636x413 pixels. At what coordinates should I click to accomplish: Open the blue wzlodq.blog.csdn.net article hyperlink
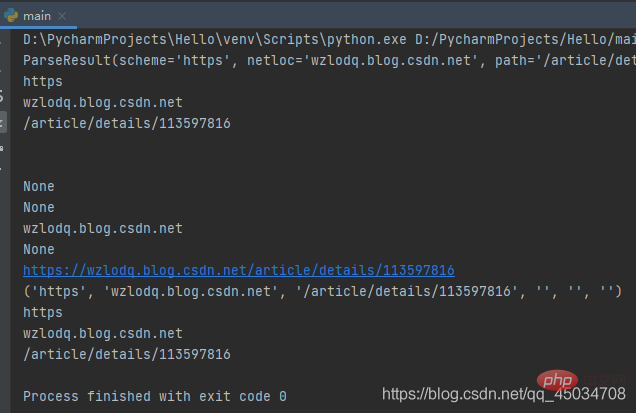(x=239, y=270)
